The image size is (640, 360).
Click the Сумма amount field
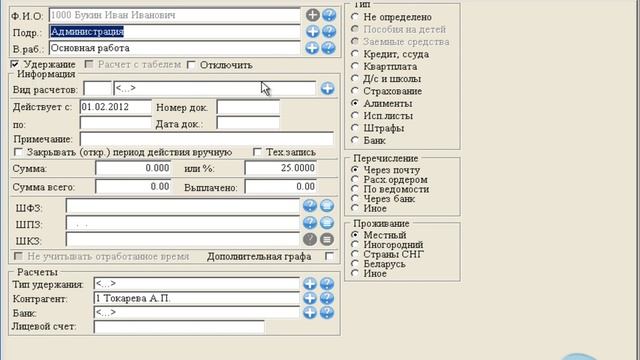pyautogui.click(x=133, y=168)
